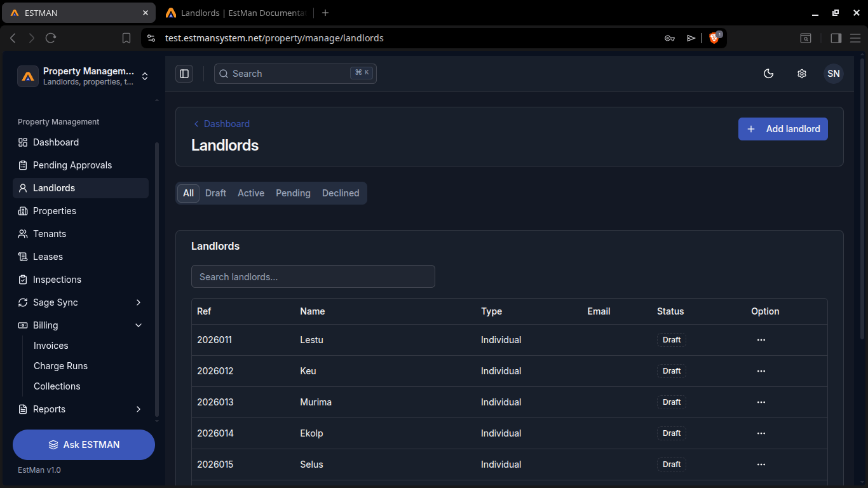
Task: Open options menu for landlord Murima
Action: 761,402
